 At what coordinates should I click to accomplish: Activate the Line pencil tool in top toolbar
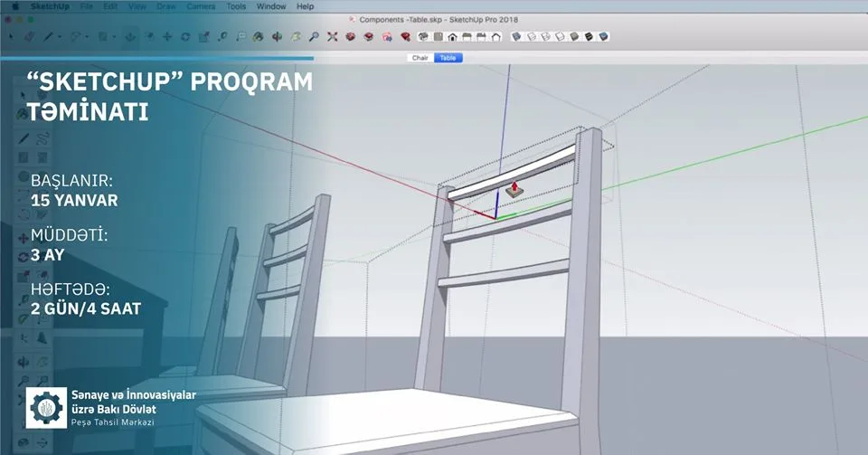coord(48,37)
